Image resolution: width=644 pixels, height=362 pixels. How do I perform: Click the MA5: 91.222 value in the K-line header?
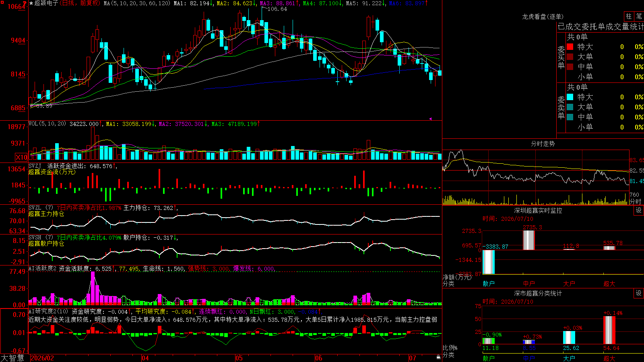365,3
